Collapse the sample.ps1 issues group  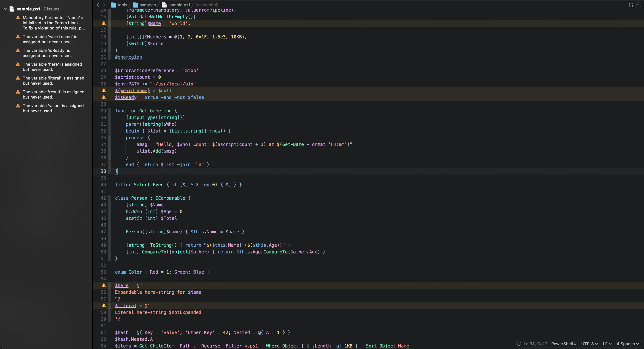tap(5, 9)
